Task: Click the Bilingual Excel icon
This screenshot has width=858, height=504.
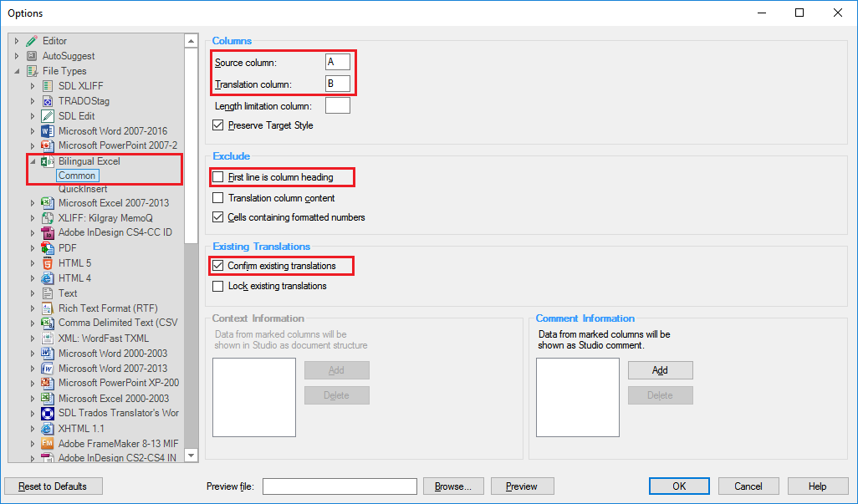Action: [48, 161]
